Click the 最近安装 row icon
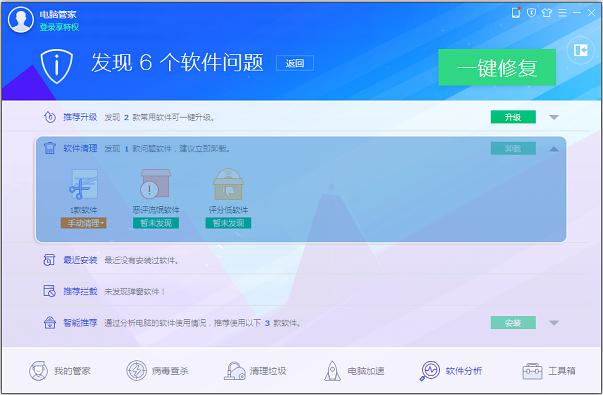Viewport: 603px width, 395px height. coord(49,260)
